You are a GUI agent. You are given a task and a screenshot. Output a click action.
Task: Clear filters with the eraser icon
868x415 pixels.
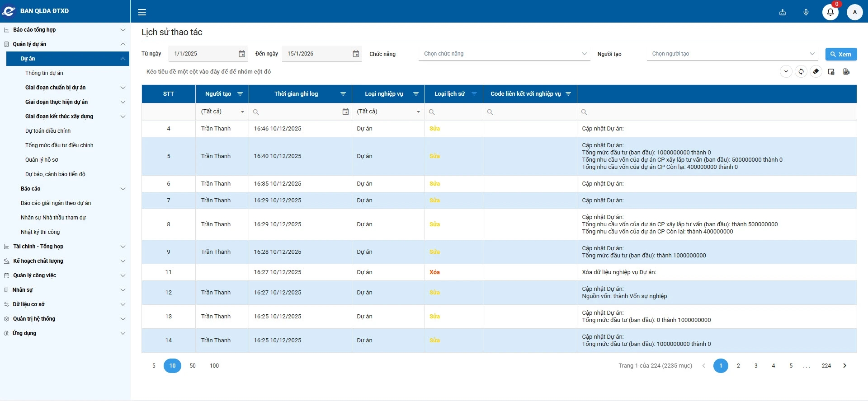pyautogui.click(x=816, y=72)
